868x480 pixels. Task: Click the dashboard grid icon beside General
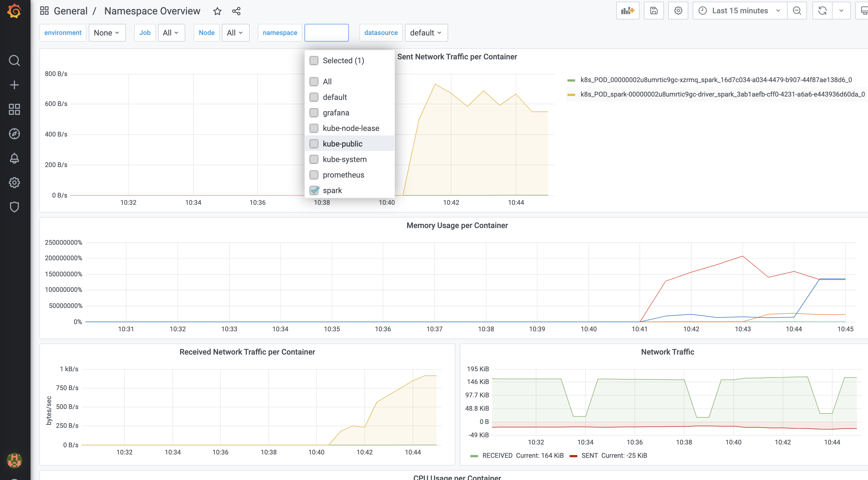(x=44, y=11)
